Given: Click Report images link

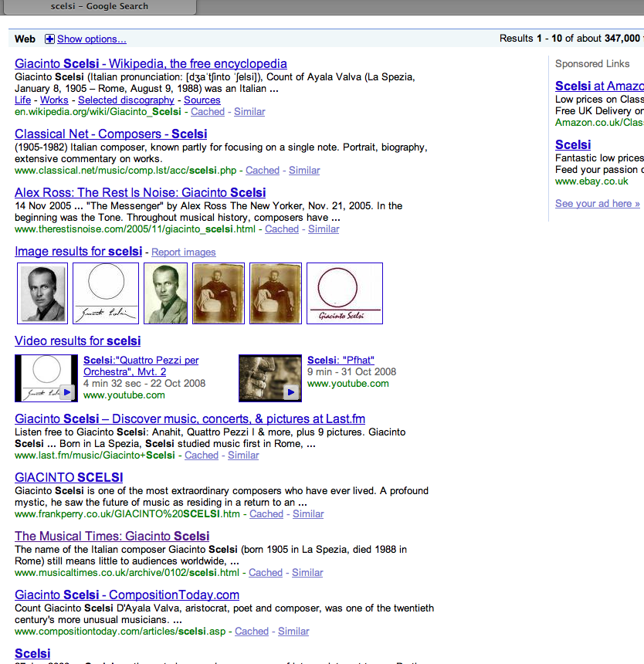Looking at the screenshot, I should (x=183, y=252).
